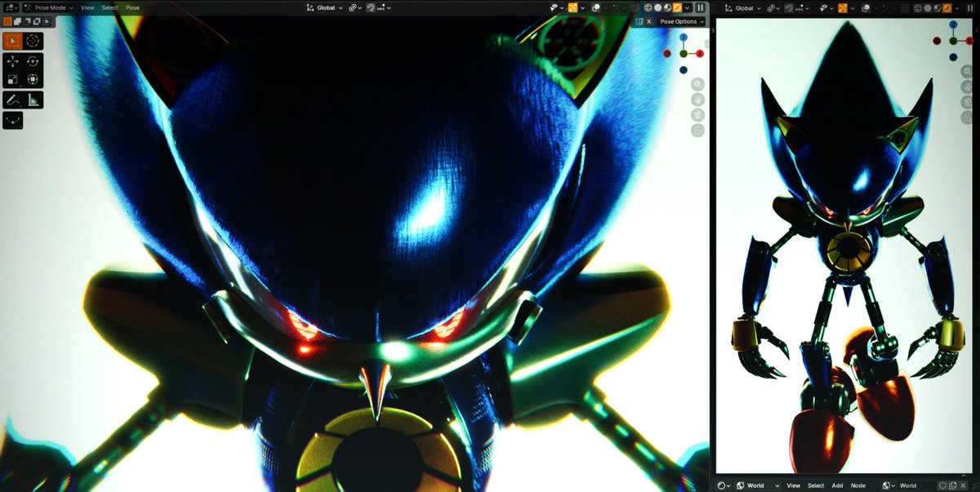
Task: Pick the Annotate pencil tool
Action: pos(13,100)
